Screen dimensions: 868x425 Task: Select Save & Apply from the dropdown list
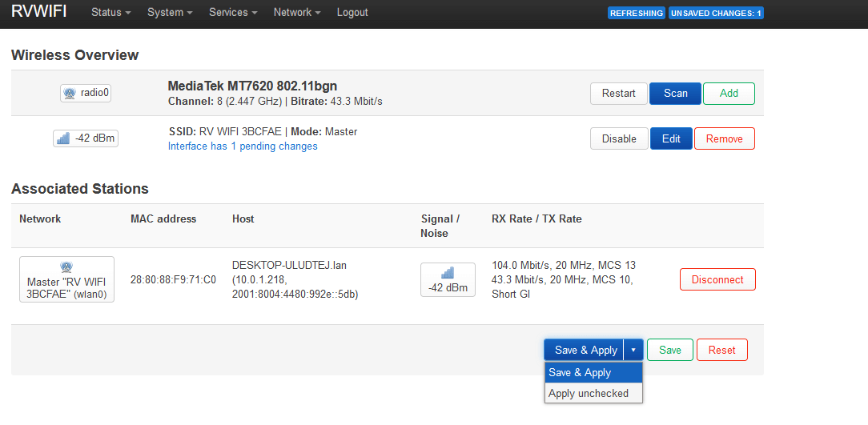coord(580,372)
